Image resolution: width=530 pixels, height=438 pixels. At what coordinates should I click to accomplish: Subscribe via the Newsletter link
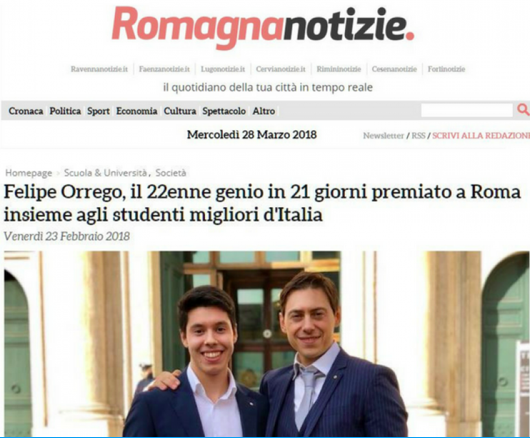tap(383, 136)
